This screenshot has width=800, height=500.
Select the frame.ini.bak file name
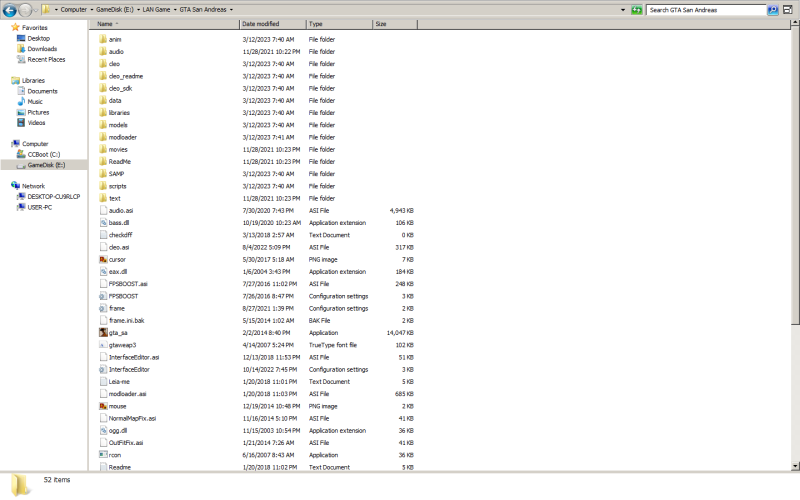tap(127, 320)
